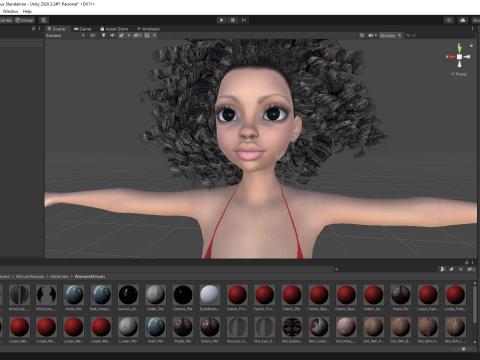Open the search by type icon in the Project window
Image resolution: width=480 pixels, height=360 pixels.
pos(443,269)
